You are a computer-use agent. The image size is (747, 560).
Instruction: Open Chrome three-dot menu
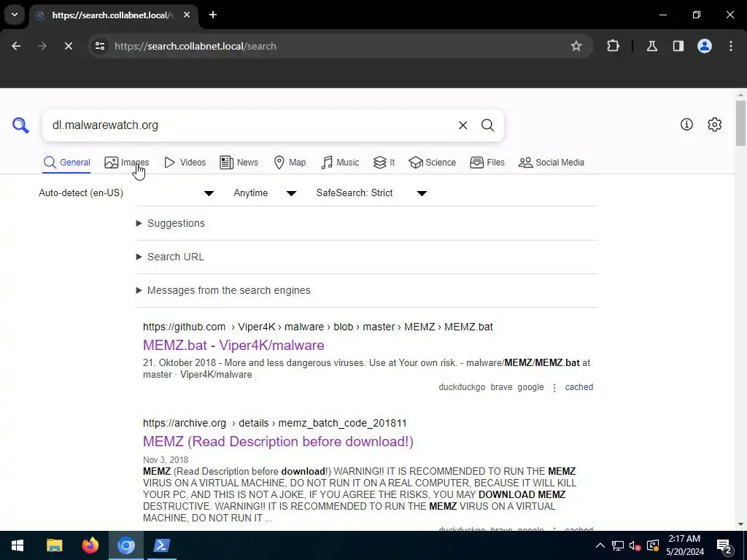click(x=731, y=46)
